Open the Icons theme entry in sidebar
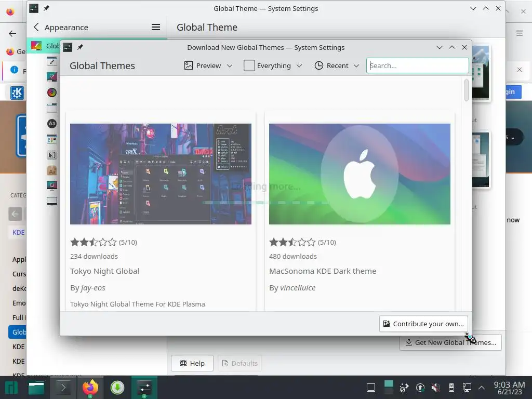 point(52,139)
